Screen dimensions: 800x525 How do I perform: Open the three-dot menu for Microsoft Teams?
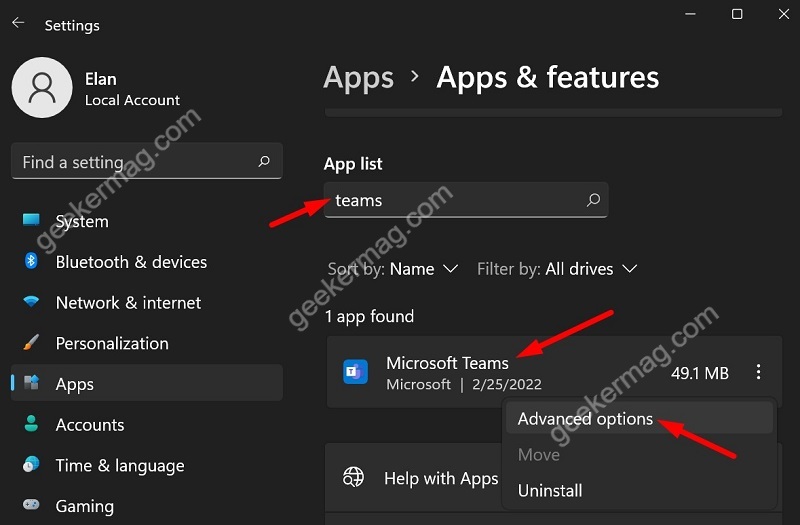point(759,372)
